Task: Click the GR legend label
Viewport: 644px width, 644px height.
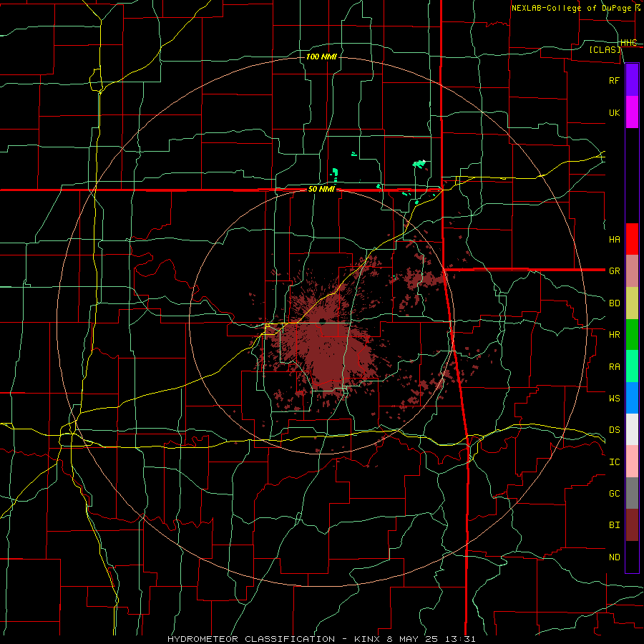Action: tap(615, 271)
